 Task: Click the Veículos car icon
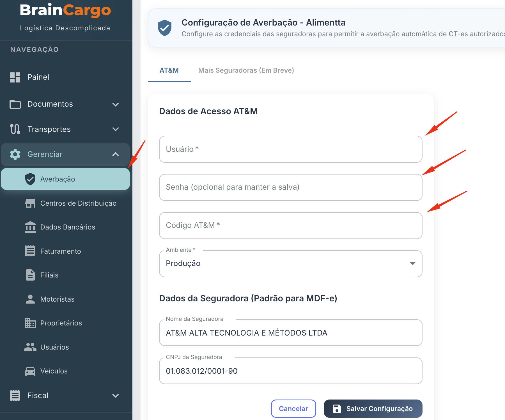click(30, 371)
